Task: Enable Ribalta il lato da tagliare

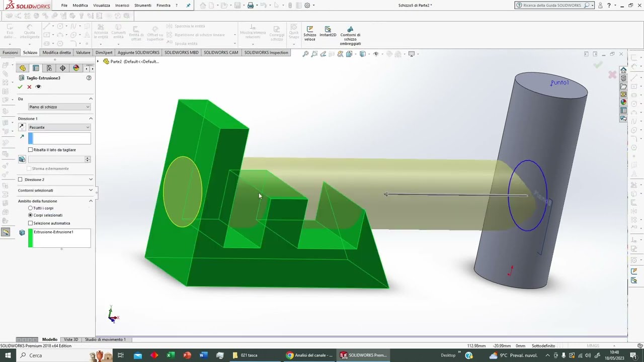Action: [30, 150]
